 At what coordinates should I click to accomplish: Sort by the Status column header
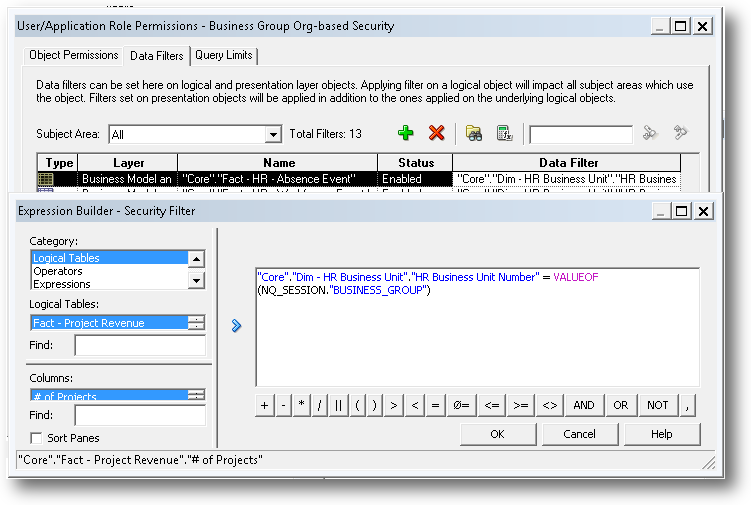(415, 163)
